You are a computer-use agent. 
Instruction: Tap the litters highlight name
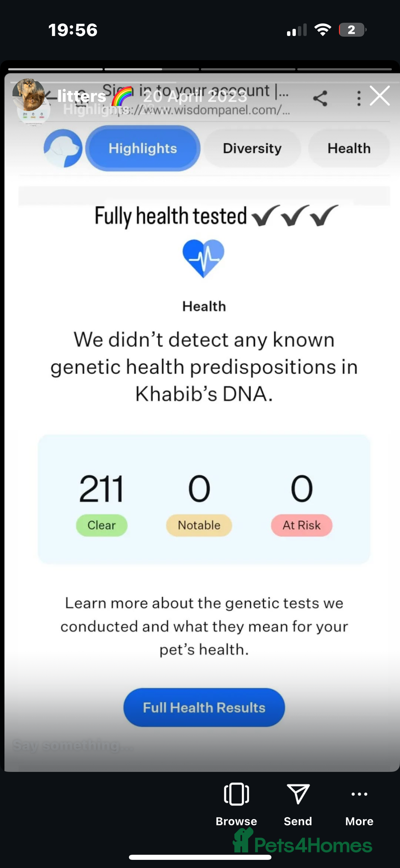tap(81, 96)
